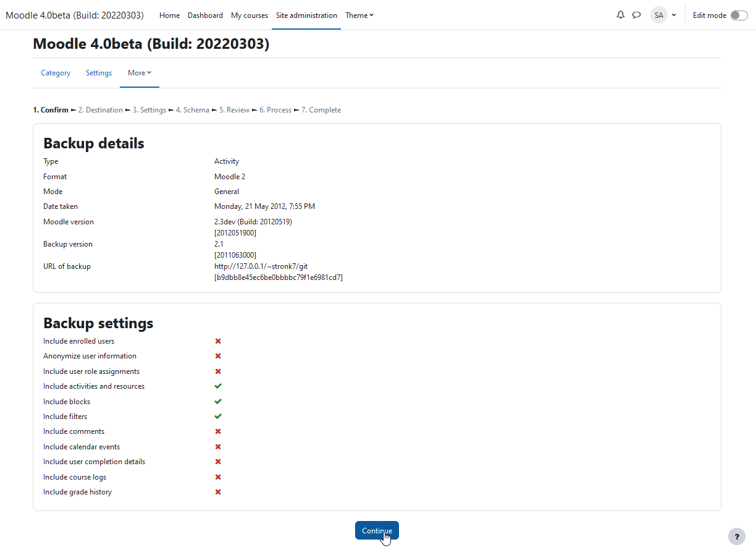Viewport: 756px width, 555px height.
Task: Click red cross beside Include grade history
Action: (x=218, y=492)
